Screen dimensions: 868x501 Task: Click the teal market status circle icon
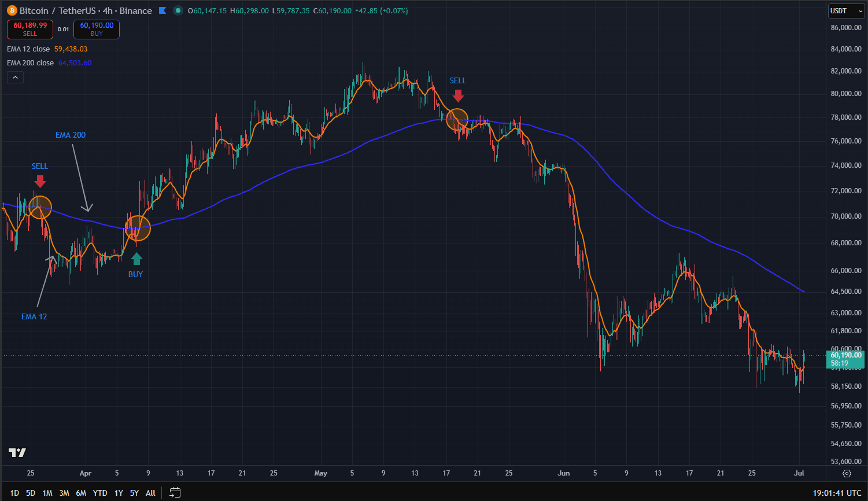point(178,10)
